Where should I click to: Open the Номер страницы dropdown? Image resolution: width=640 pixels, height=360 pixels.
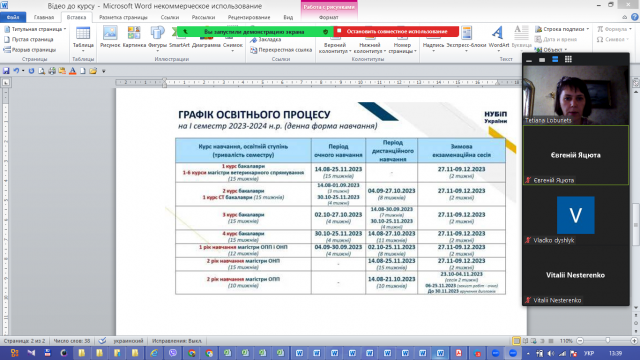(402, 48)
